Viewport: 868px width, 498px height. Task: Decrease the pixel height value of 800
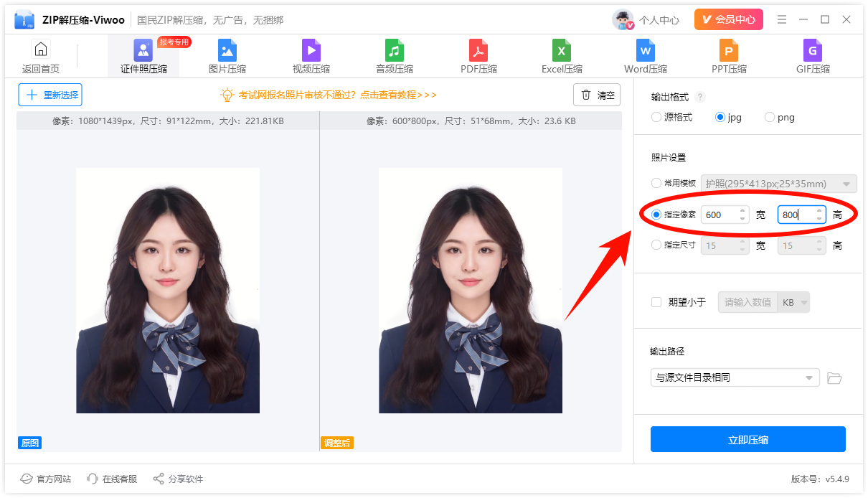[819, 219]
